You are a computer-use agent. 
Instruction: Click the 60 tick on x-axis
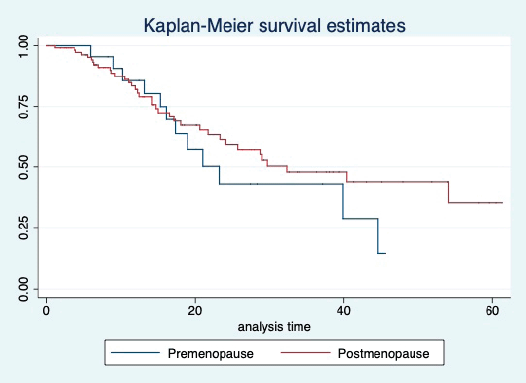(x=492, y=311)
